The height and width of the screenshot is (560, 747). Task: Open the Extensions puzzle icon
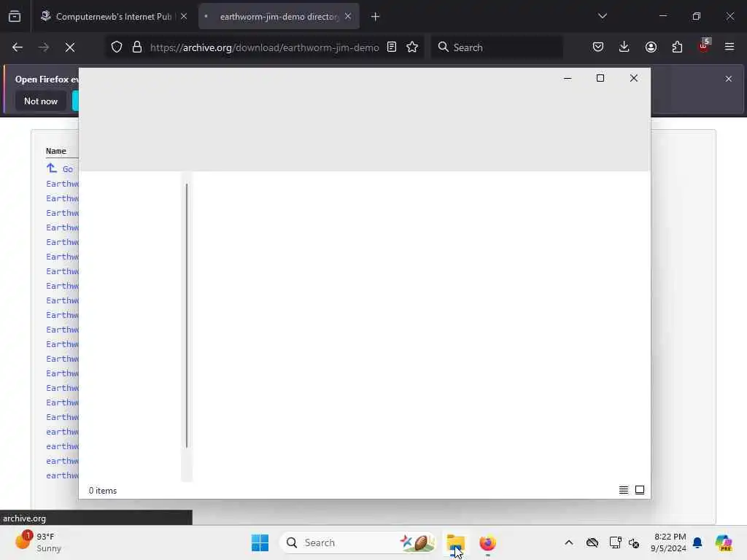pos(677,47)
